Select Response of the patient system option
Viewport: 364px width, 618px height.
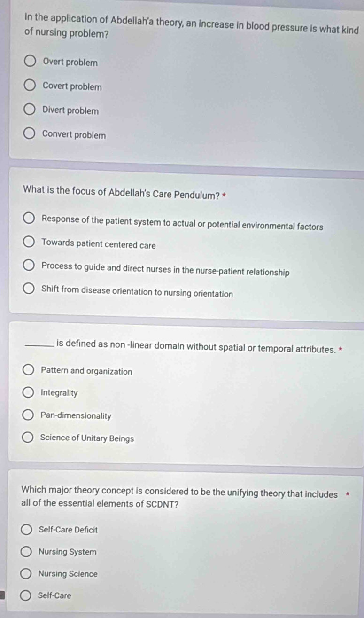point(29,219)
